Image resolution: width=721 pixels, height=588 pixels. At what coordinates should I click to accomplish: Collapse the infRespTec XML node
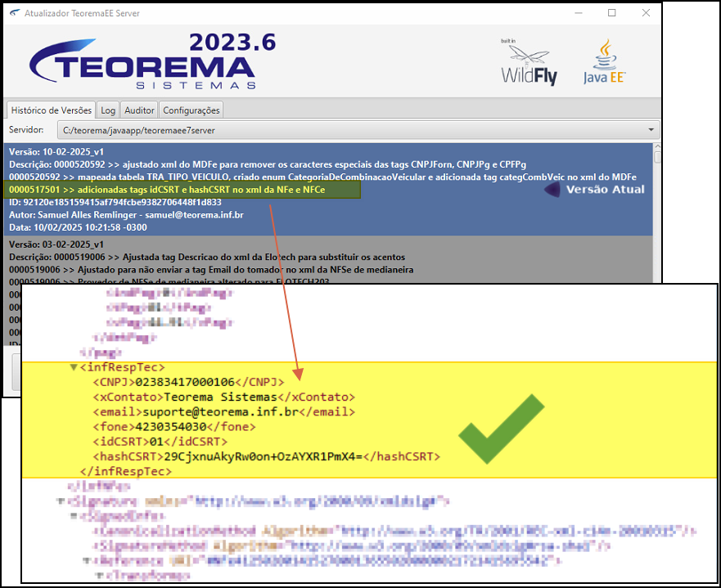pos(74,367)
